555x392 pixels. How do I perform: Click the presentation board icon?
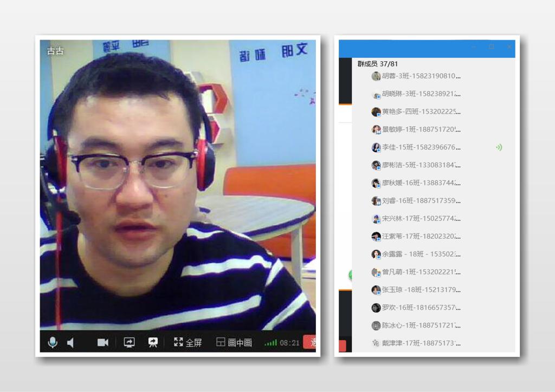(x=153, y=343)
